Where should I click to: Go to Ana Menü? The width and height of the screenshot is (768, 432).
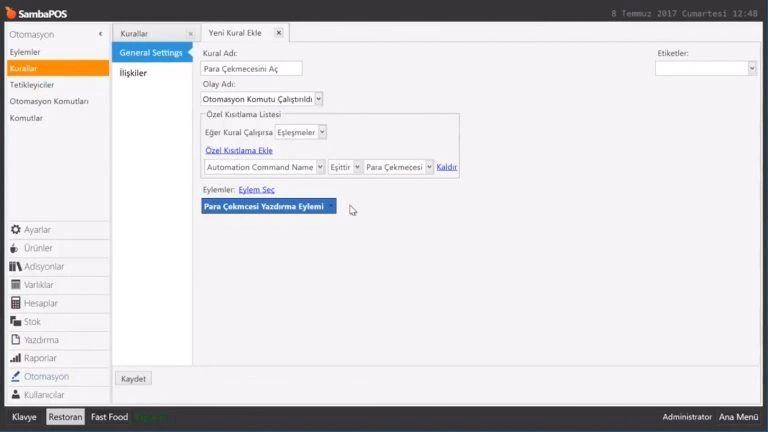click(738, 417)
